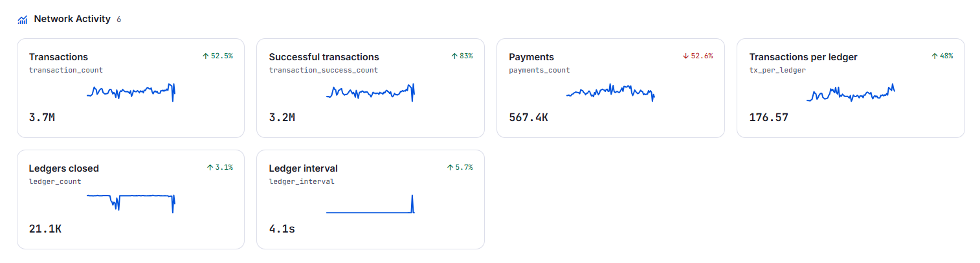Open the Ledger interval card
This screenshot has height=263, width=980.
coord(370,200)
